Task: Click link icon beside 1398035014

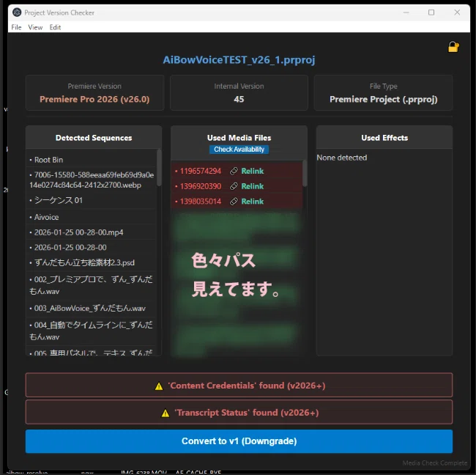Action: click(234, 202)
